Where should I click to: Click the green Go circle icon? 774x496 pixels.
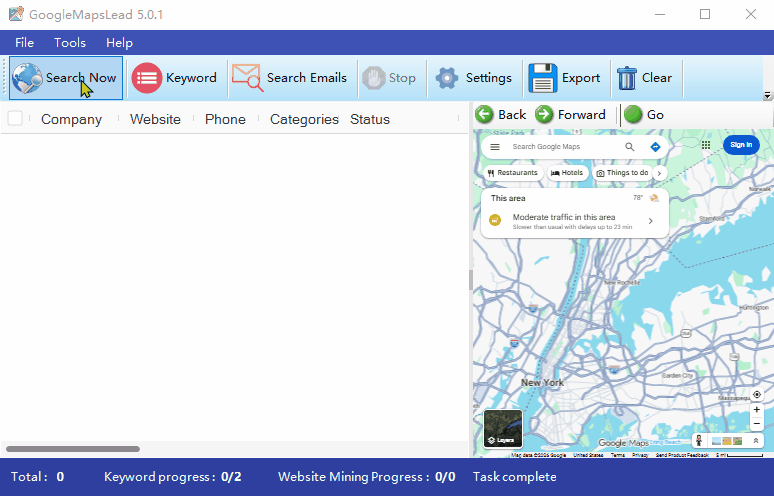[632, 114]
